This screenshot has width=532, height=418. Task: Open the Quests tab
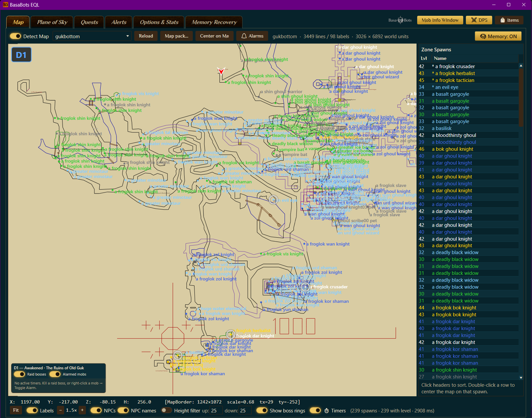89,22
